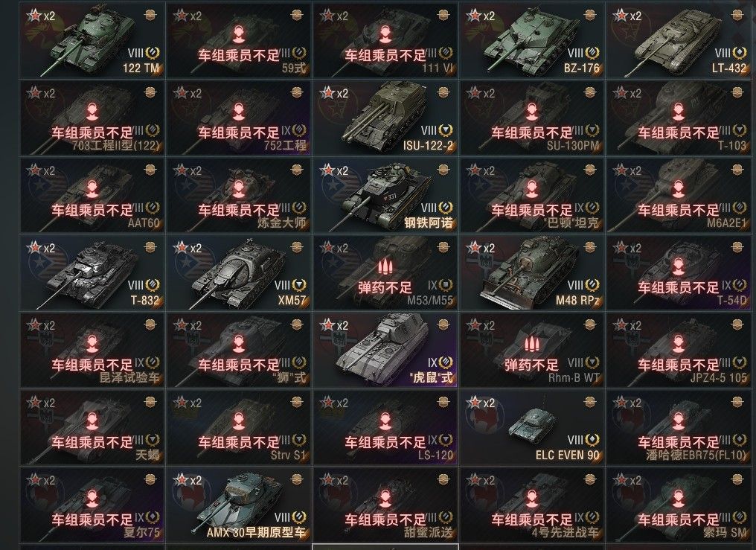The image size is (756, 550).
Task: Click the ammo warning icon on Rhm-B WT
Action: click(x=531, y=344)
